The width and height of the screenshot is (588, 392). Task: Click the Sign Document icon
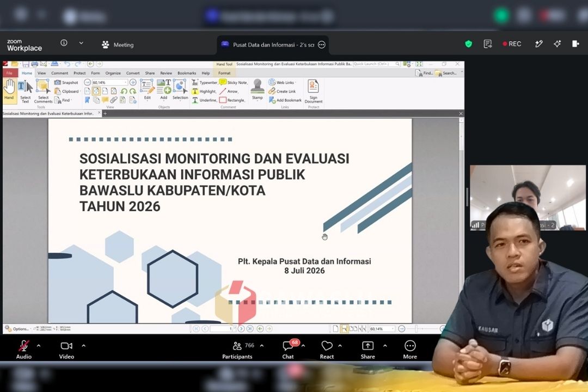coord(313,91)
